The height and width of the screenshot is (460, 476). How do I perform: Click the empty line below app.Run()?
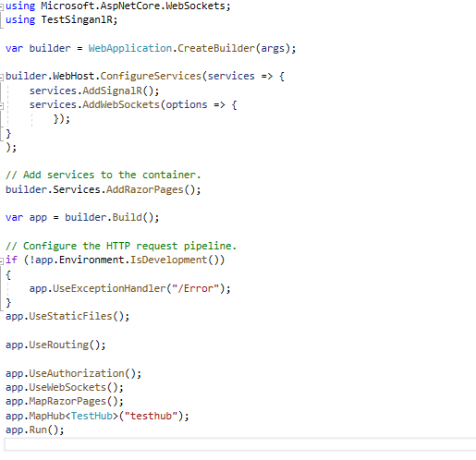coord(240,444)
